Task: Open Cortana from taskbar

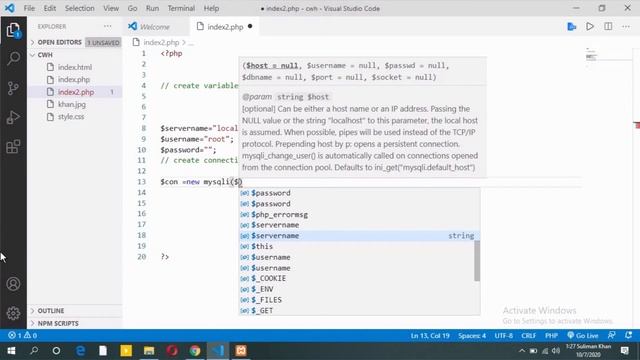Action: pos(56,351)
